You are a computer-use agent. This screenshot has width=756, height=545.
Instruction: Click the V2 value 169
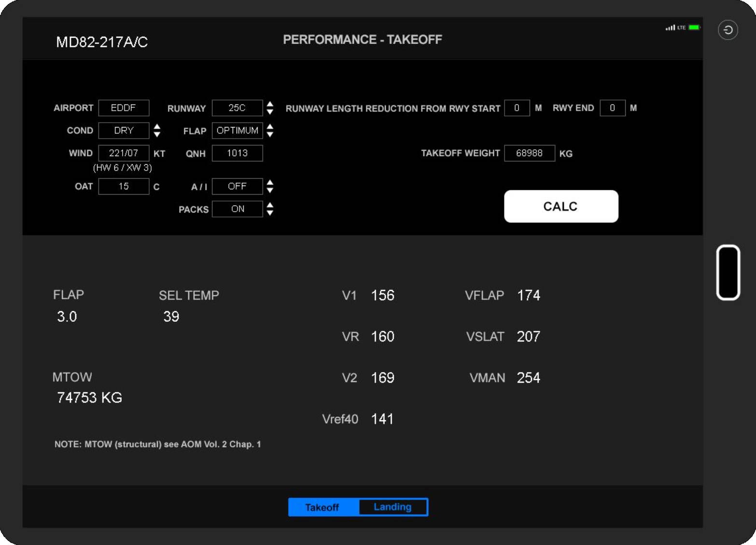(382, 378)
